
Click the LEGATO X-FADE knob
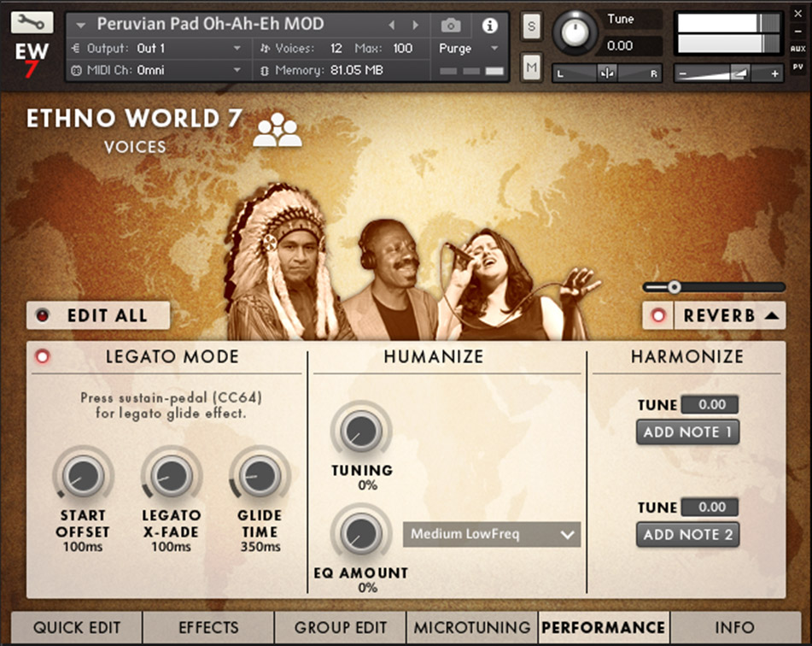click(172, 476)
